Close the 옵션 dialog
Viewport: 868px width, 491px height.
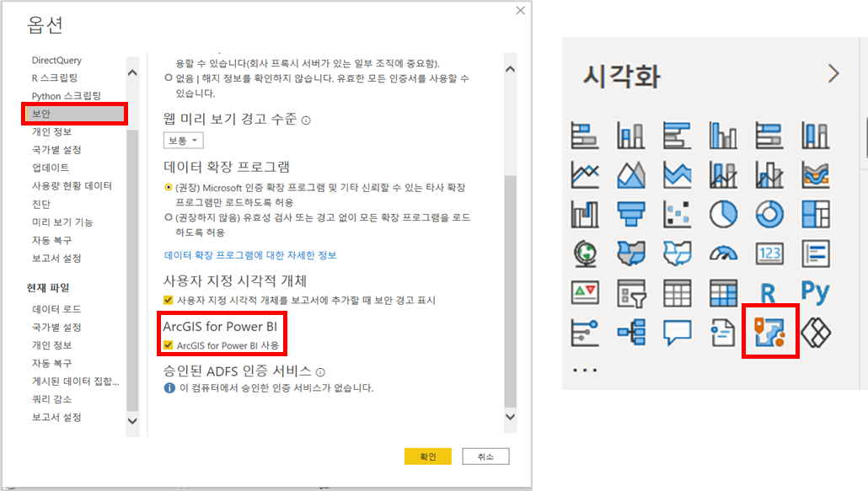click(x=520, y=10)
